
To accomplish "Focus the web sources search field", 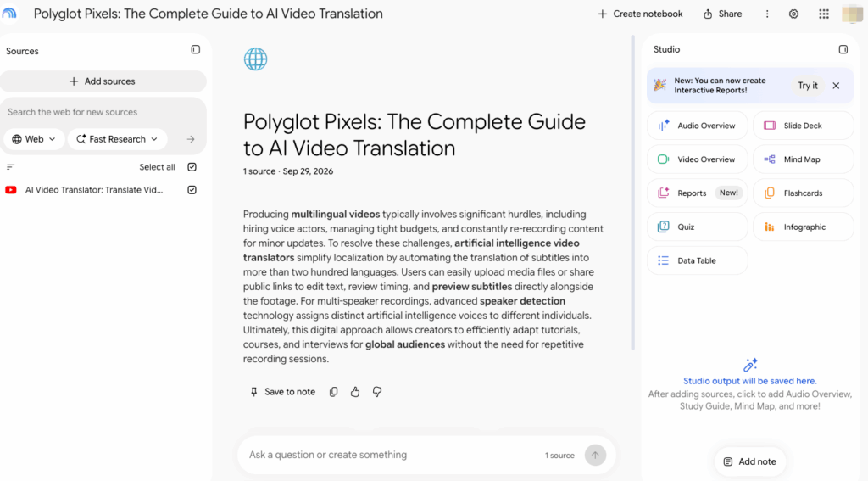I will pyautogui.click(x=103, y=112).
